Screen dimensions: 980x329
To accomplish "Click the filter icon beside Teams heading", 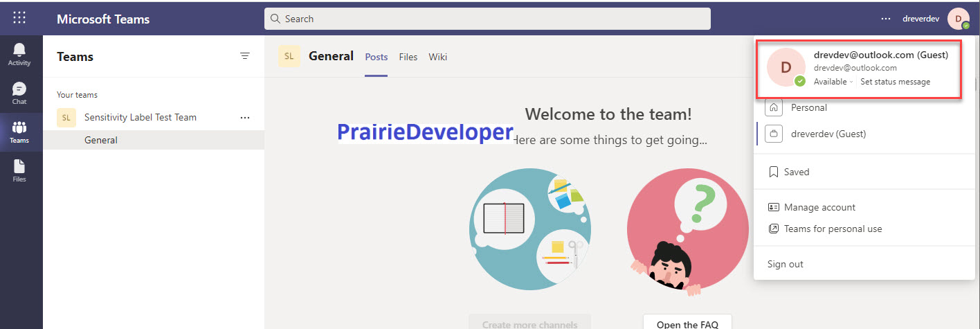I will (x=245, y=56).
